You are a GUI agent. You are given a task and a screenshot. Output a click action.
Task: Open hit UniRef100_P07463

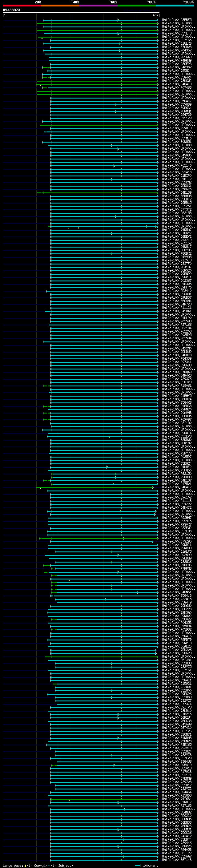(x=177, y=88)
